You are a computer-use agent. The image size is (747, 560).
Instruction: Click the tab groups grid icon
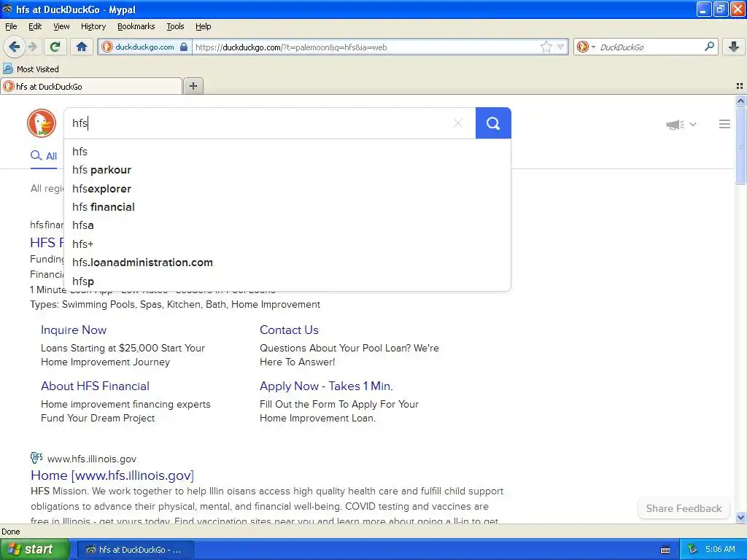pyautogui.click(x=740, y=86)
